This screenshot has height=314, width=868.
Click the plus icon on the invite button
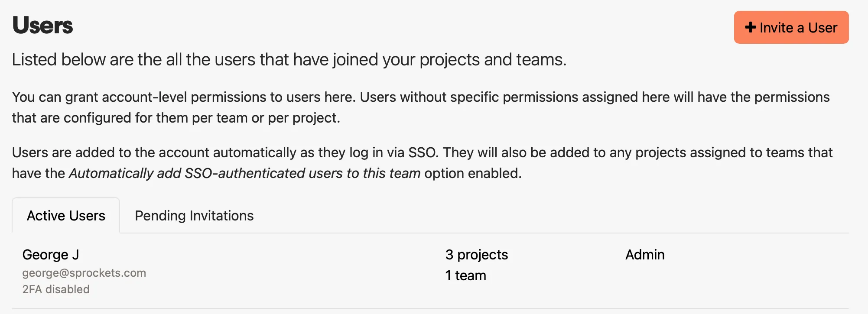pyautogui.click(x=750, y=27)
